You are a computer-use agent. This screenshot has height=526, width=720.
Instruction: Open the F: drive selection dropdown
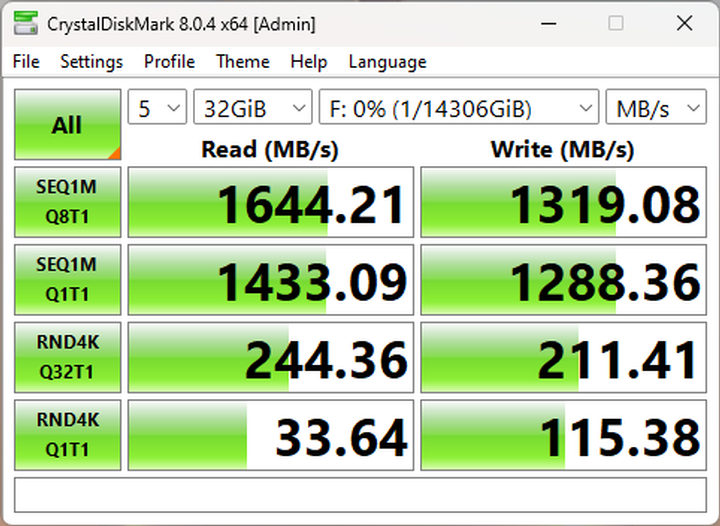tap(459, 107)
